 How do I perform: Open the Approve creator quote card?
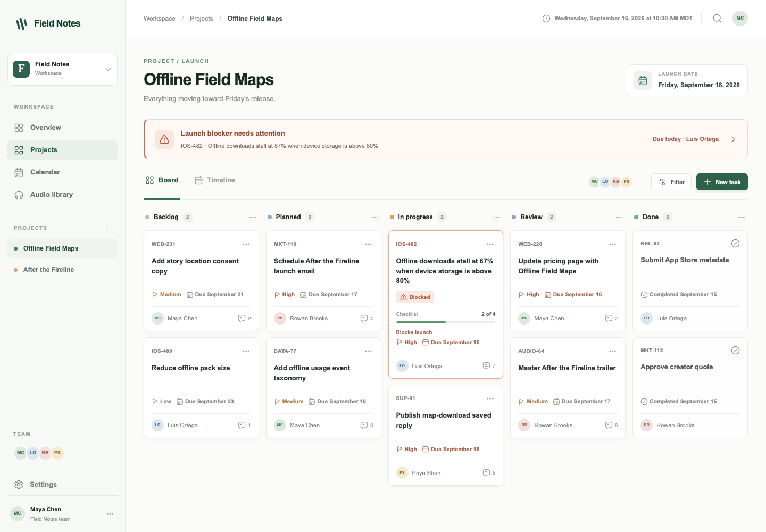click(690, 388)
